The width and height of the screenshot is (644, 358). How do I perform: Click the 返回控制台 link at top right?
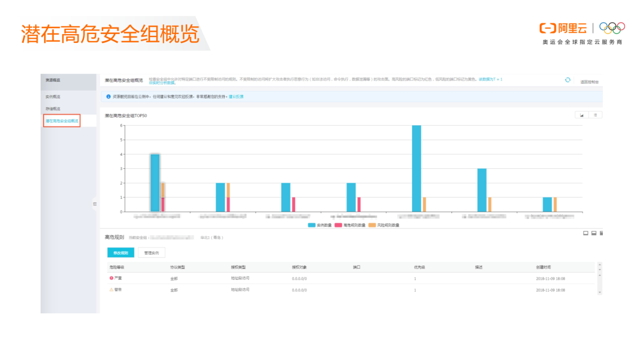pyautogui.click(x=589, y=82)
